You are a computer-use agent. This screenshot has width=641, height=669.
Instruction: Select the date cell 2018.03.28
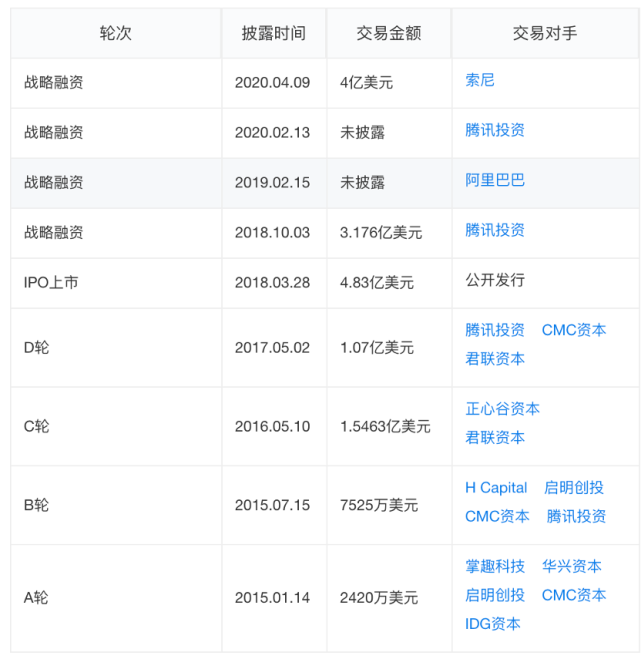point(272,282)
